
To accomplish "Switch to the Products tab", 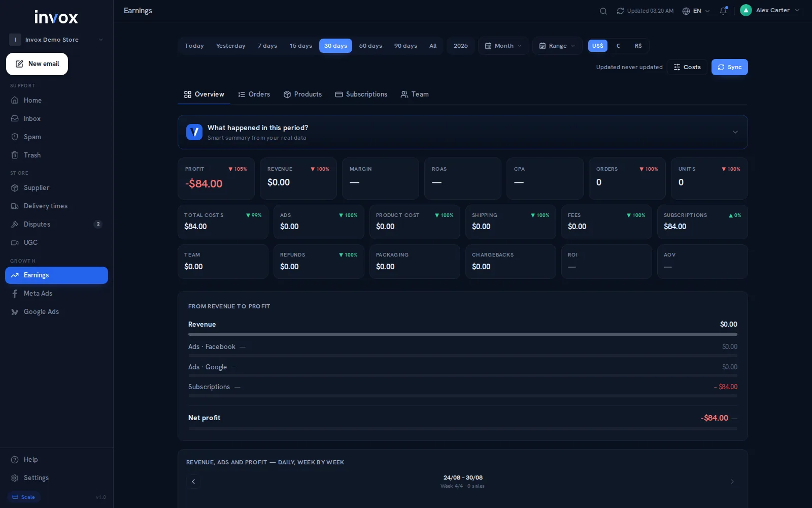I will coord(302,94).
